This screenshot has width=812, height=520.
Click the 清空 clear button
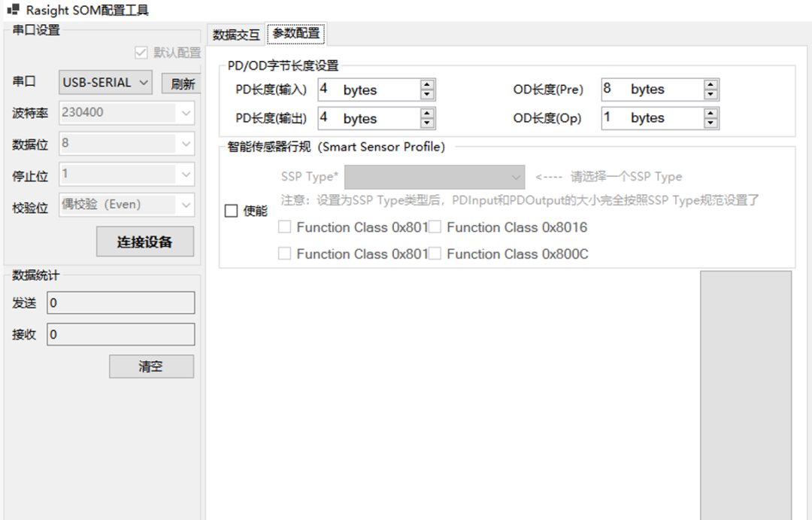point(151,366)
